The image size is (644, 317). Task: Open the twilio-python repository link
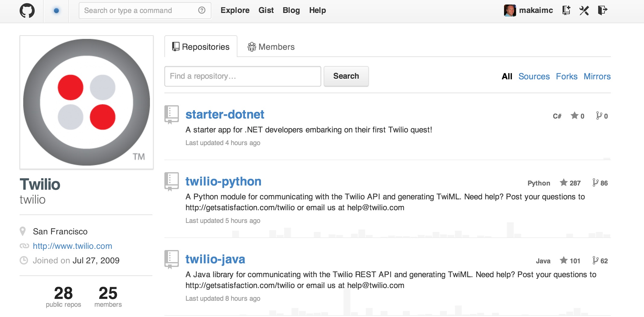pyautogui.click(x=223, y=182)
